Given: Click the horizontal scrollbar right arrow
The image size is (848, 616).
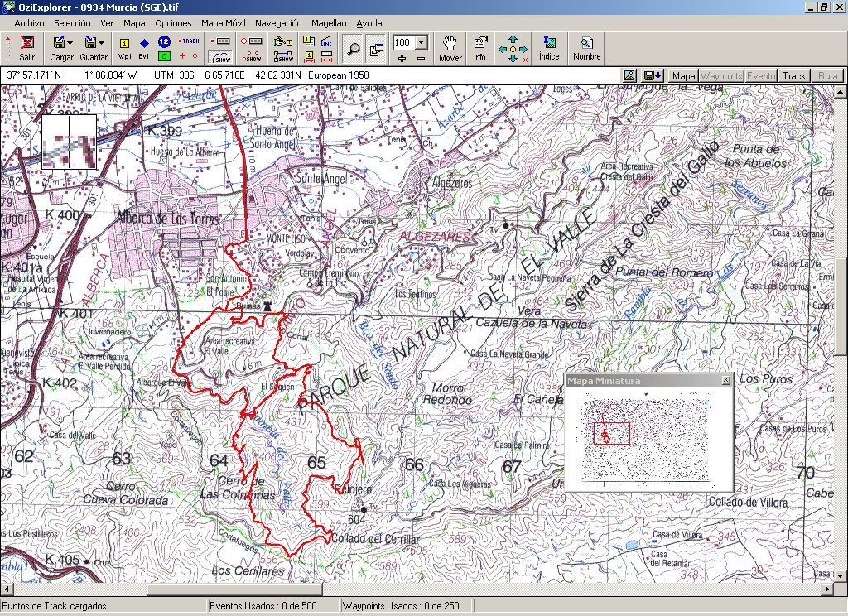Looking at the screenshot, I should 828,589.
